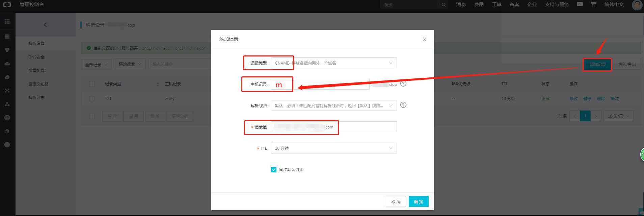Image resolution: width=644 pixels, height=216 pixels.
Task: Click the 正常 status text in TXT row
Action: [545, 99]
